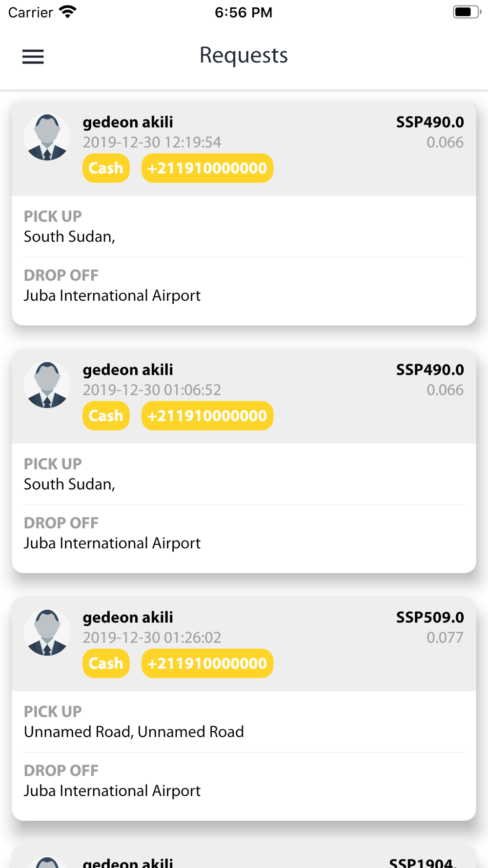Tap Cash badge on 12:19:54 request
Image resolution: width=488 pixels, height=868 pixels.
click(106, 168)
